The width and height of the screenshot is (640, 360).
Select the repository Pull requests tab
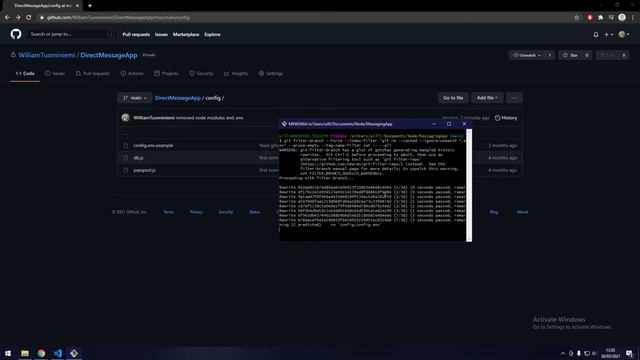pos(93,73)
